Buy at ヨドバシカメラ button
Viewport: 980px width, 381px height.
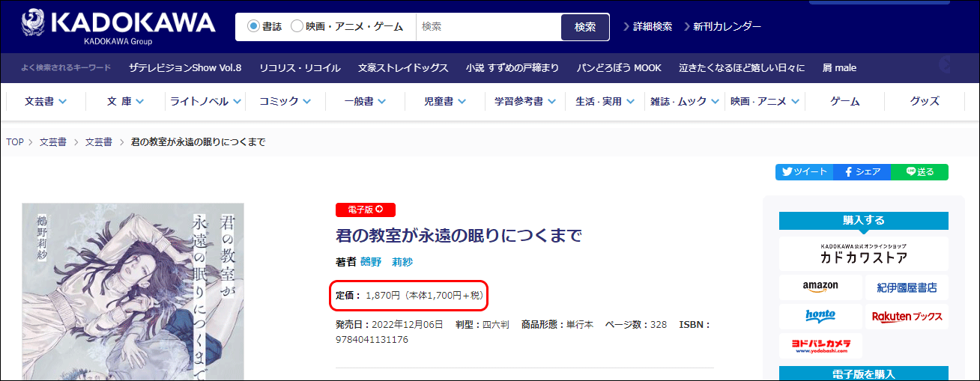tap(820, 346)
